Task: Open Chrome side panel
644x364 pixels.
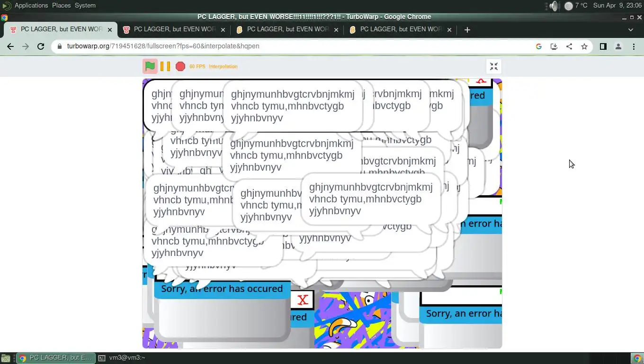Action: [603, 46]
